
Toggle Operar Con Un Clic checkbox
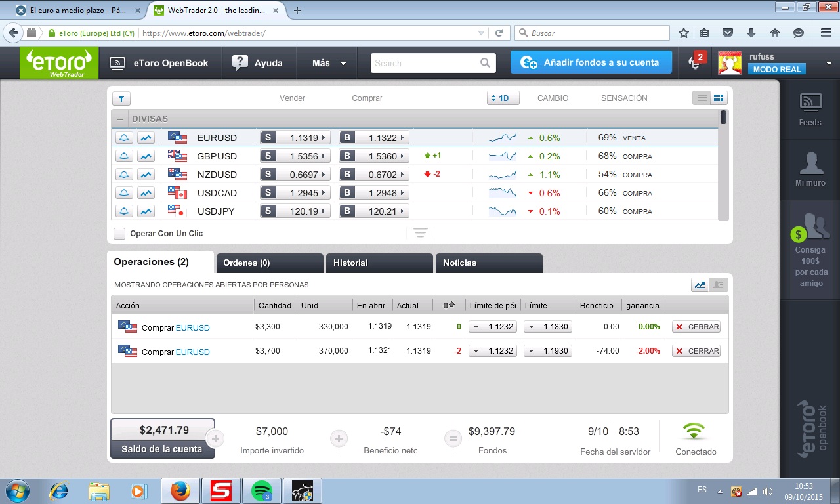(119, 234)
